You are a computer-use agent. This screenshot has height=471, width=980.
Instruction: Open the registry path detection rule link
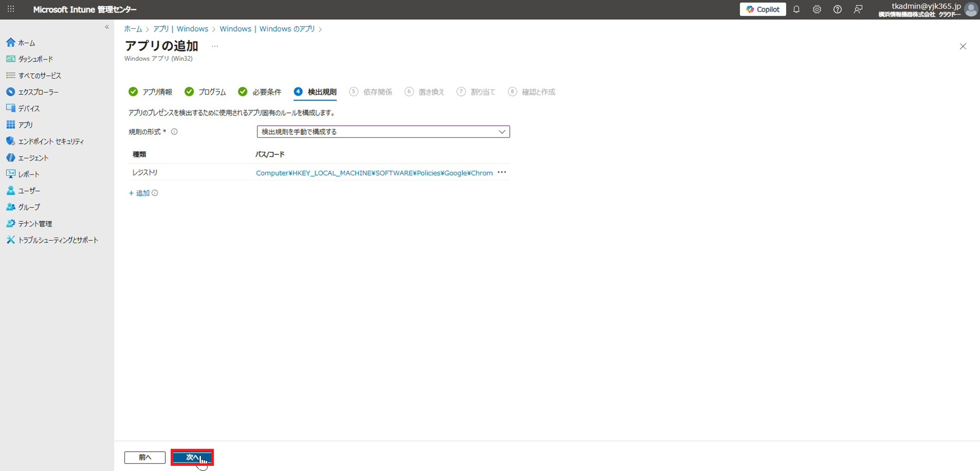[374, 173]
